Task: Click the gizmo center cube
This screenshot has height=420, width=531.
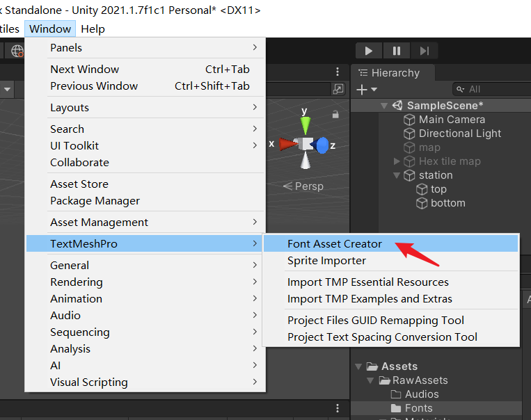Action: [x=305, y=144]
